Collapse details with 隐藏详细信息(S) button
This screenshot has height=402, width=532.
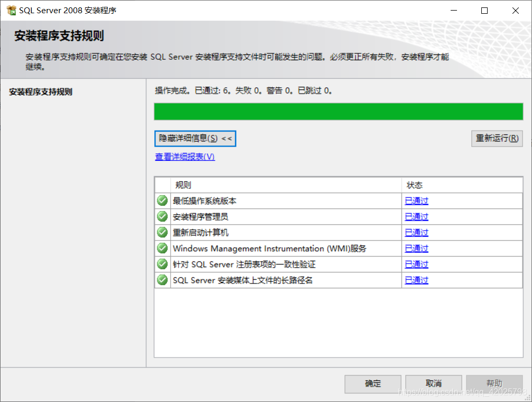195,139
